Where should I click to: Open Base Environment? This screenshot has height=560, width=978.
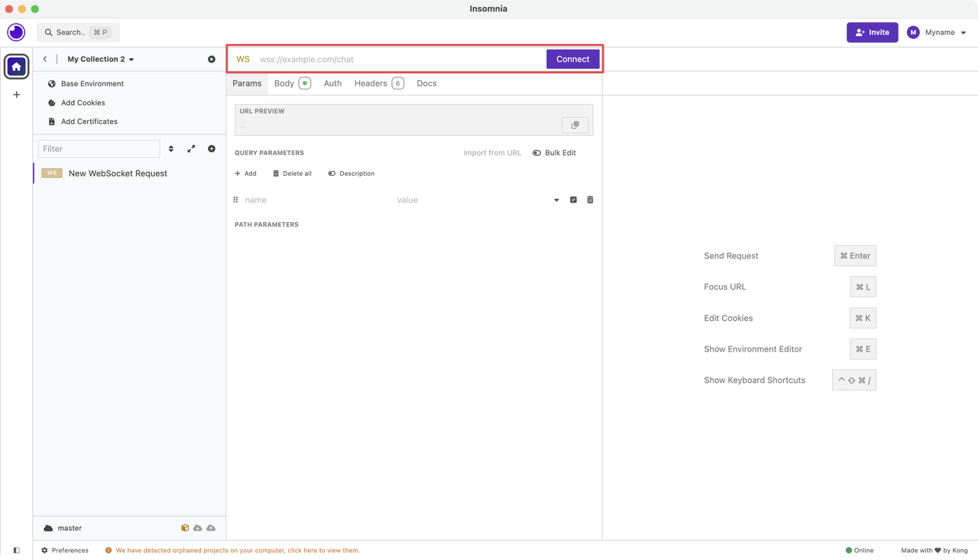coord(86,84)
